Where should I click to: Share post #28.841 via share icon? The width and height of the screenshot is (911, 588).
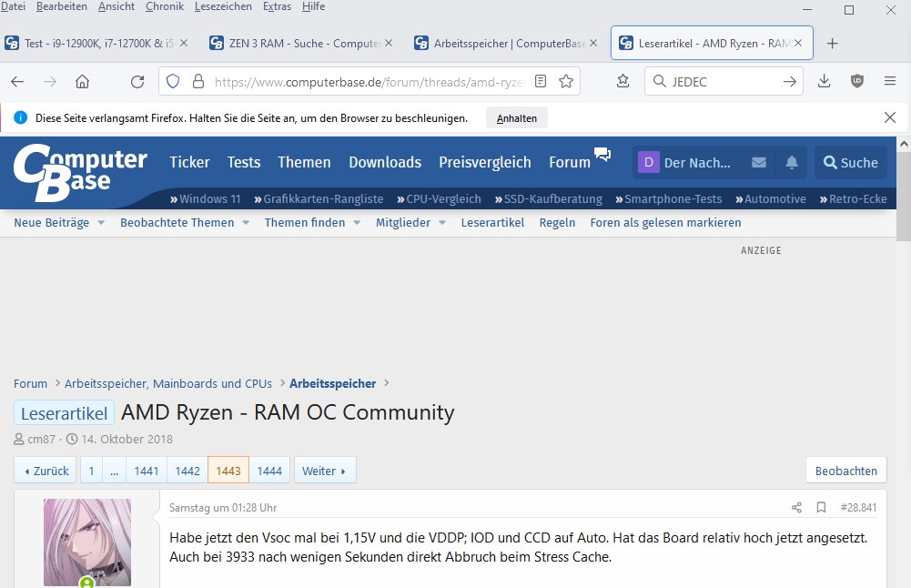pos(796,507)
